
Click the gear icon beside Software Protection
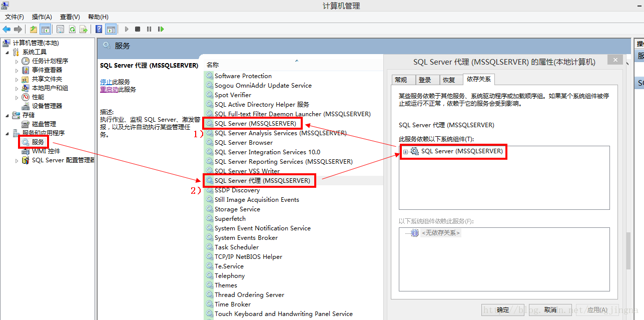click(x=210, y=76)
